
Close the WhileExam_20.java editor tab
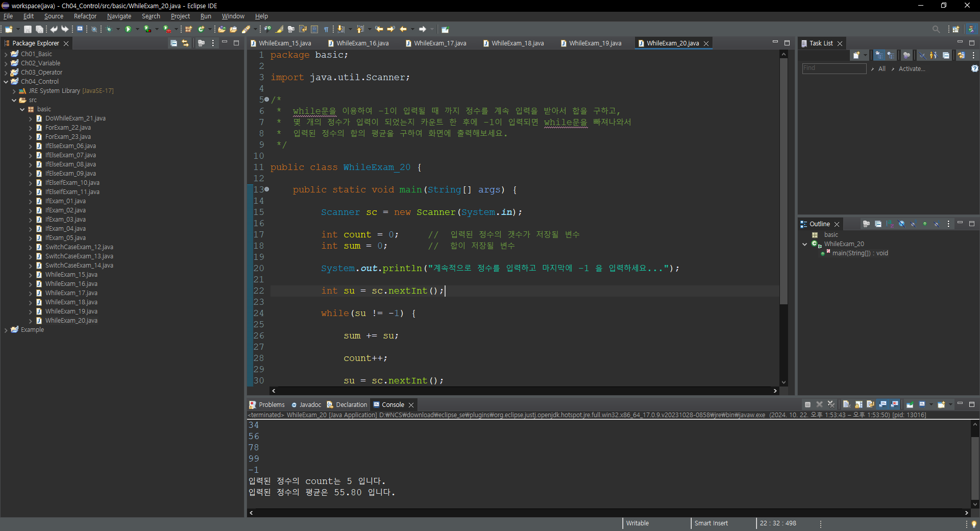(x=706, y=44)
